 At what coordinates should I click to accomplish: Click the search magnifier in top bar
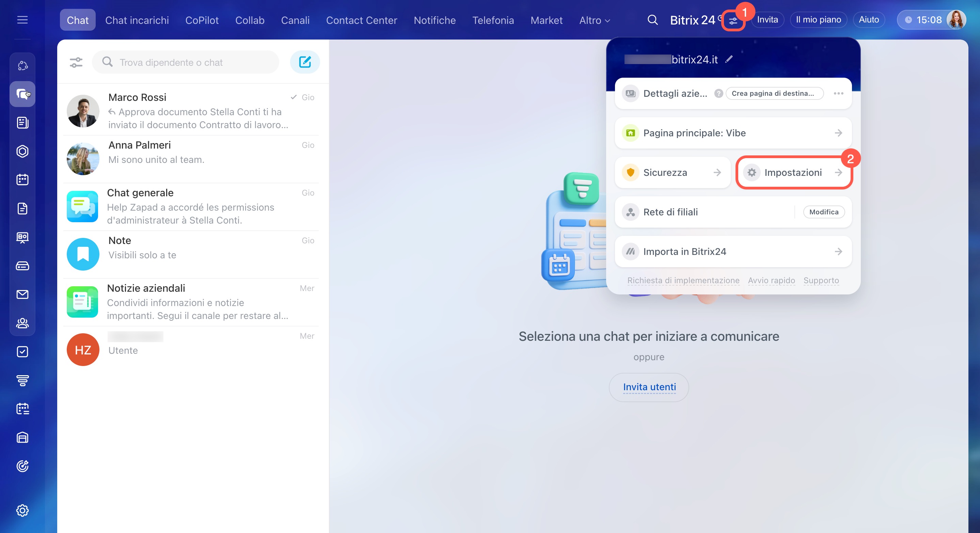tap(652, 20)
